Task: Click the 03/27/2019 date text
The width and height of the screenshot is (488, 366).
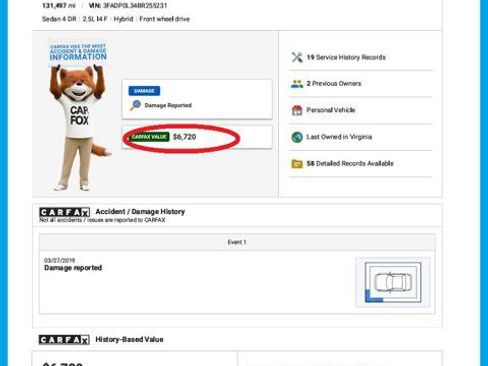Action: click(x=59, y=260)
